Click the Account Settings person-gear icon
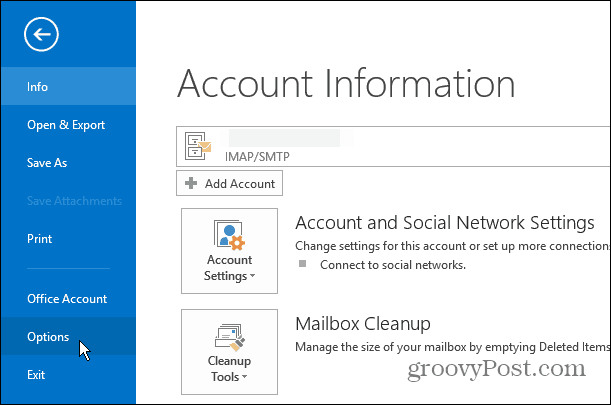 229,235
